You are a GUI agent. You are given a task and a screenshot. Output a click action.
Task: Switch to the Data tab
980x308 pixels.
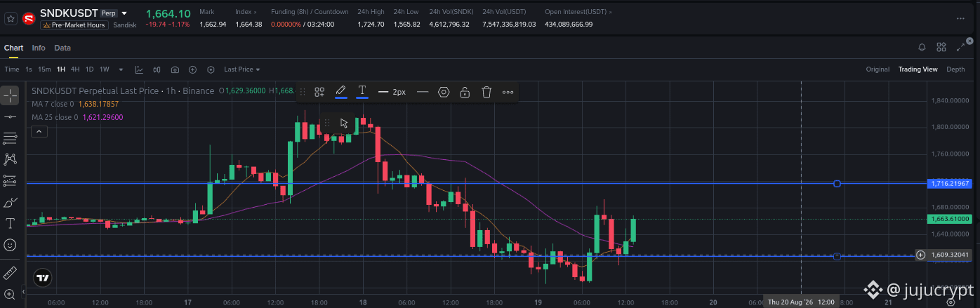pos(62,48)
